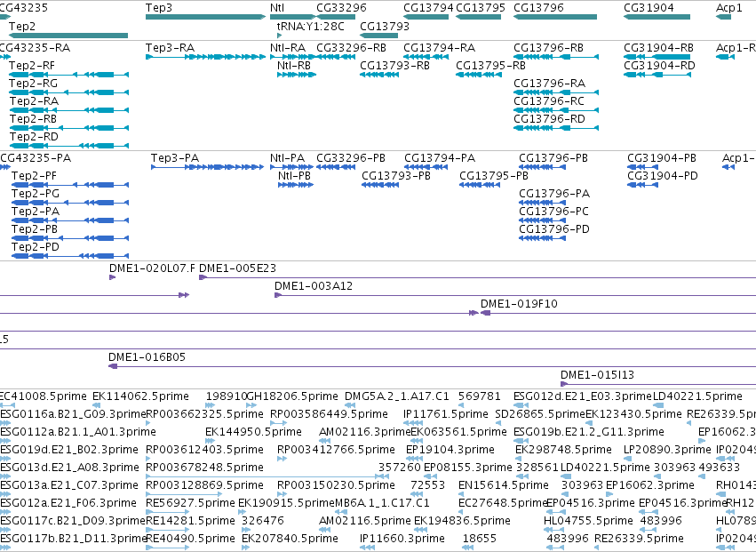Click the CG13793-RB transcript label
Viewport: 756px width, 552px height.
(394, 66)
